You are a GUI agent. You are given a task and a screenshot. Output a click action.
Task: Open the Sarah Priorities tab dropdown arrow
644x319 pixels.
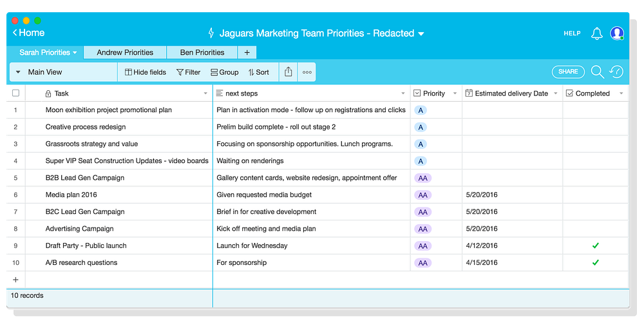coord(75,53)
